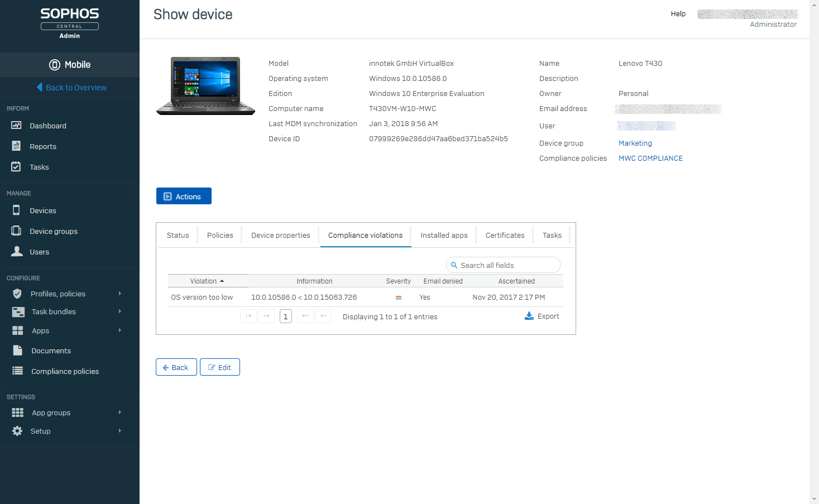Click the Edit button
The width and height of the screenshot is (819, 504).
tap(220, 367)
